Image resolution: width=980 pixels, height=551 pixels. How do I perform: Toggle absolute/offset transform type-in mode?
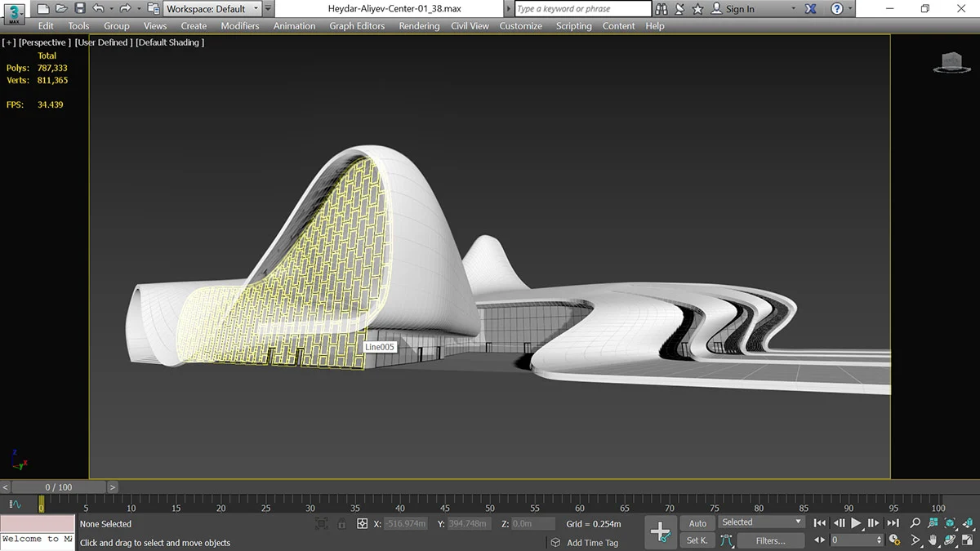point(363,523)
